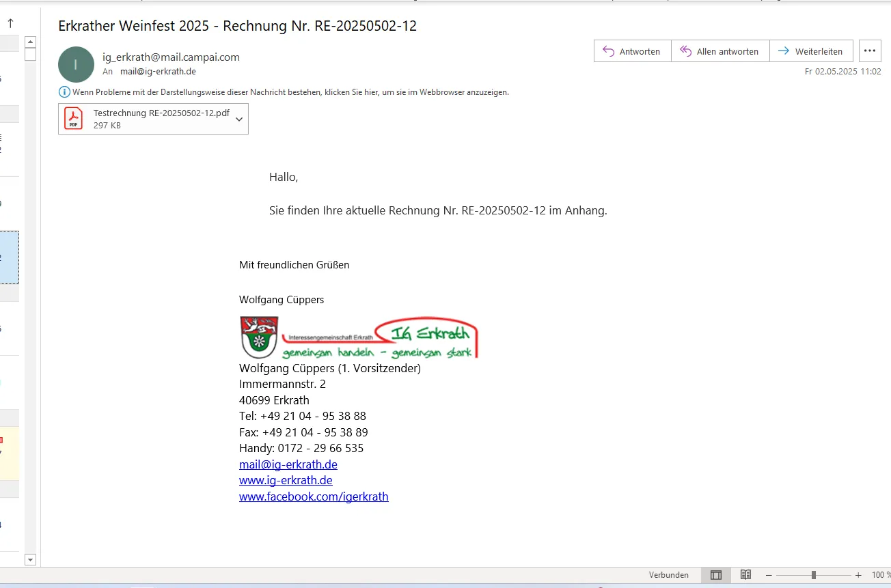This screenshot has width=891, height=588.
Task: Open the www.ig-erkrath.de website link
Action: coord(286,480)
